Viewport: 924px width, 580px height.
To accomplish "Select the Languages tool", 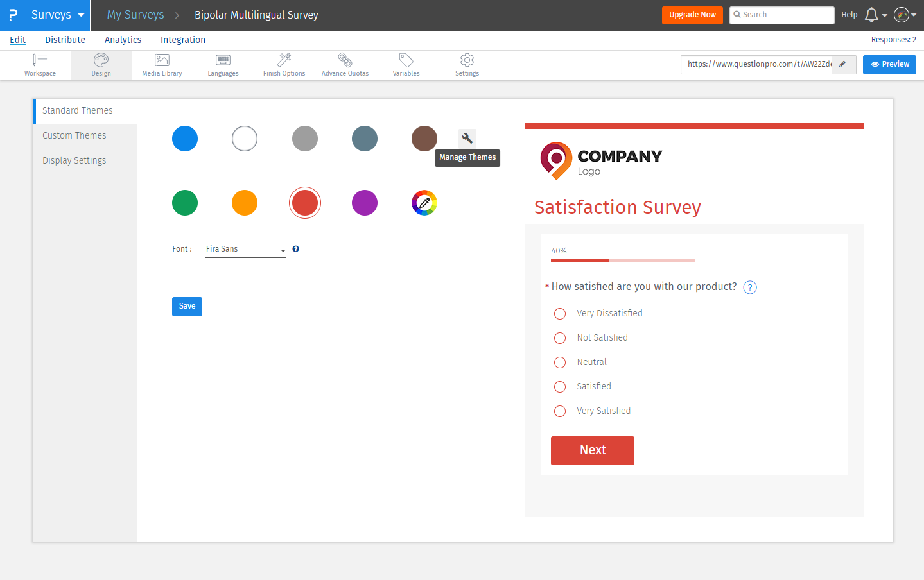I will (x=222, y=64).
